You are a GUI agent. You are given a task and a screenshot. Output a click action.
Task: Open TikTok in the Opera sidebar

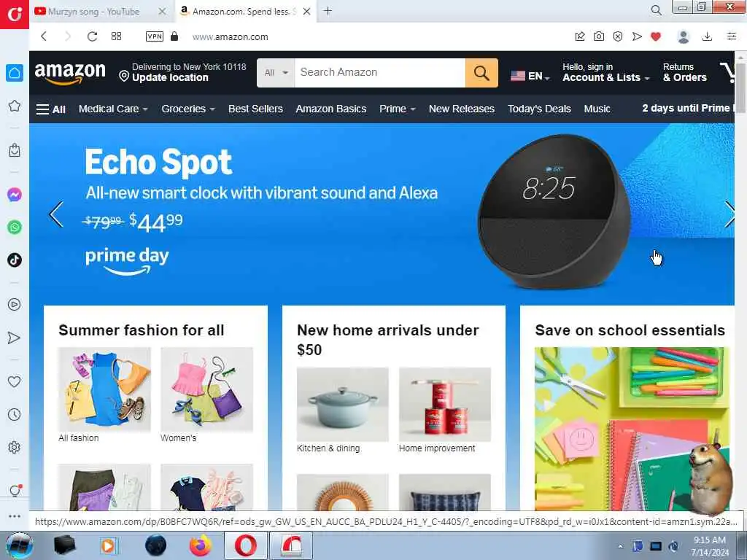[x=15, y=260]
